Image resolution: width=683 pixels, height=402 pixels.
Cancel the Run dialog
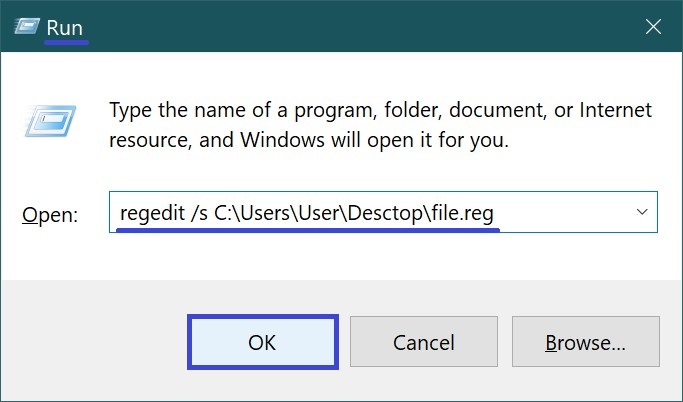point(424,343)
